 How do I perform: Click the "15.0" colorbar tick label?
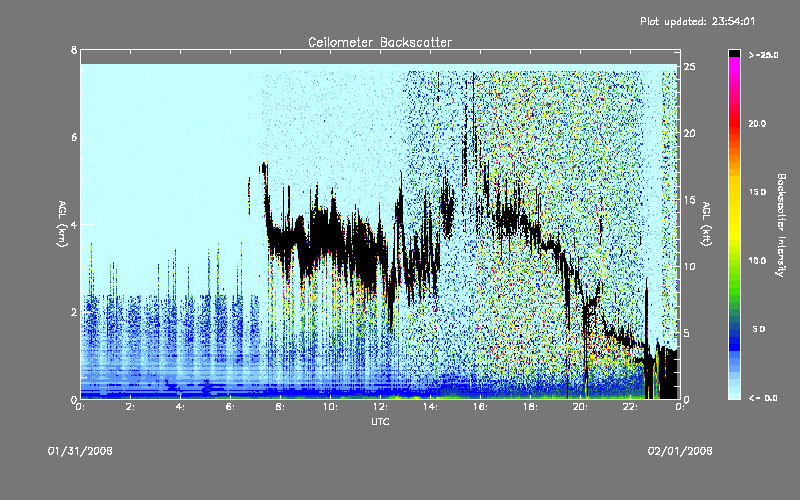pyautogui.click(x=757, y=192)
